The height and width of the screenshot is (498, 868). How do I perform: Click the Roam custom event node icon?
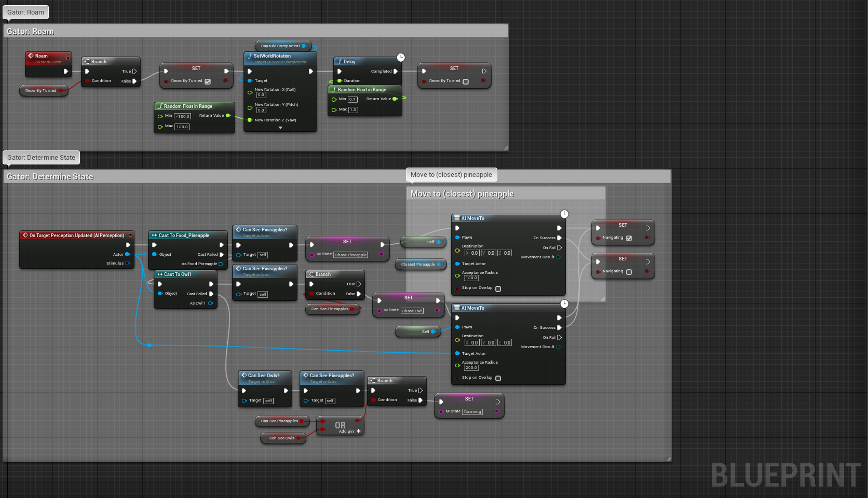[x=31, y=56]
